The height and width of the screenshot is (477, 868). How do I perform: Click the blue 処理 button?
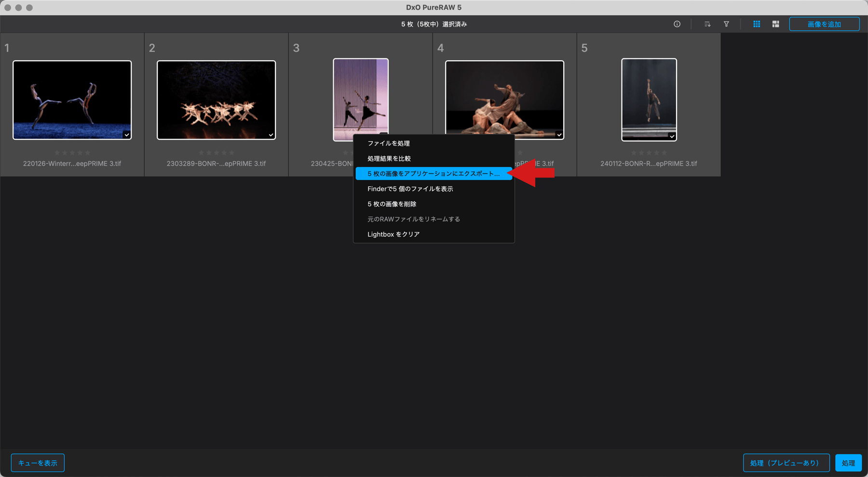[x=848, y=463]
